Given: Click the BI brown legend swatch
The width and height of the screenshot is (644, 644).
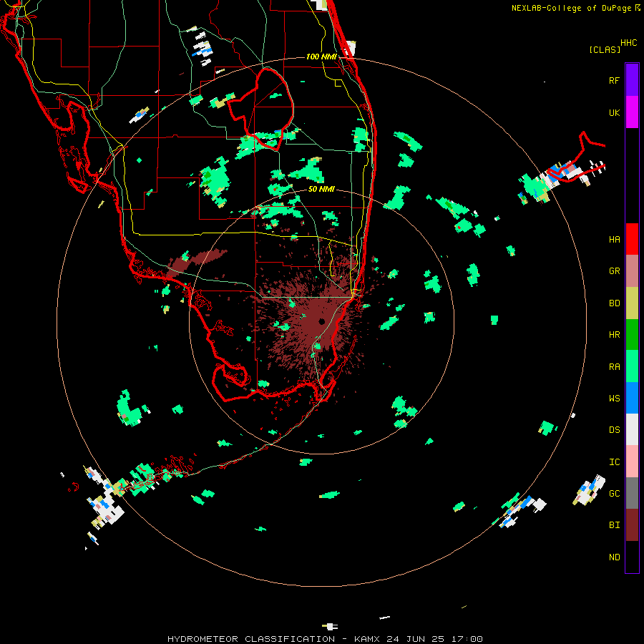Looking at the screenshot, I should [632, 525].
